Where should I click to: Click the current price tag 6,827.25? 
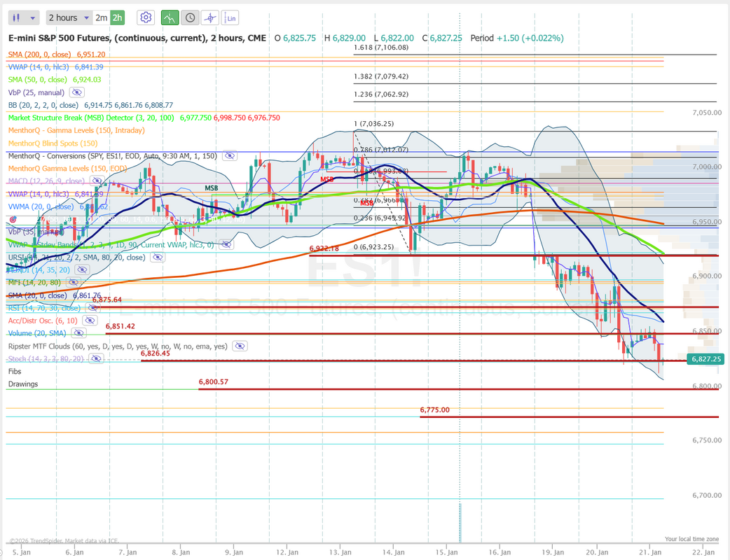click(706, 359)
